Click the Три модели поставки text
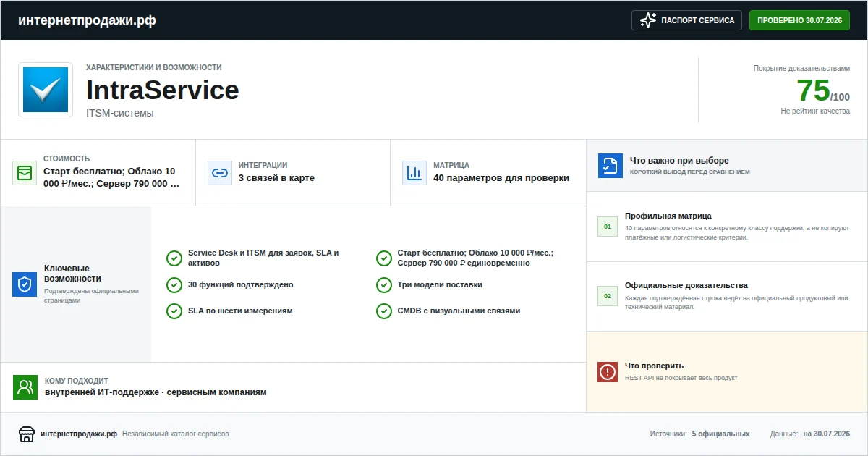The image size is (868, 456). point(440,284)
